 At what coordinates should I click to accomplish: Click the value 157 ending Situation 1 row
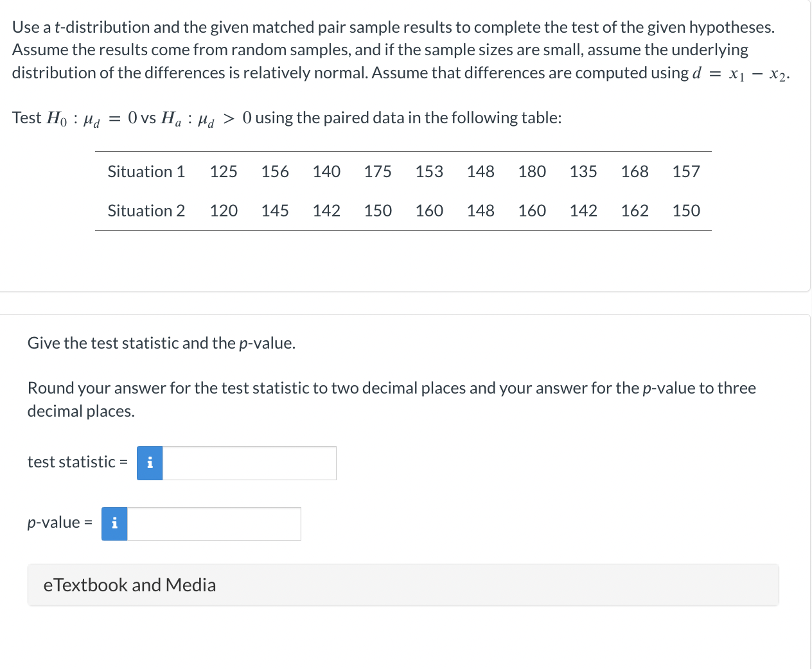(x=686, y=171)
